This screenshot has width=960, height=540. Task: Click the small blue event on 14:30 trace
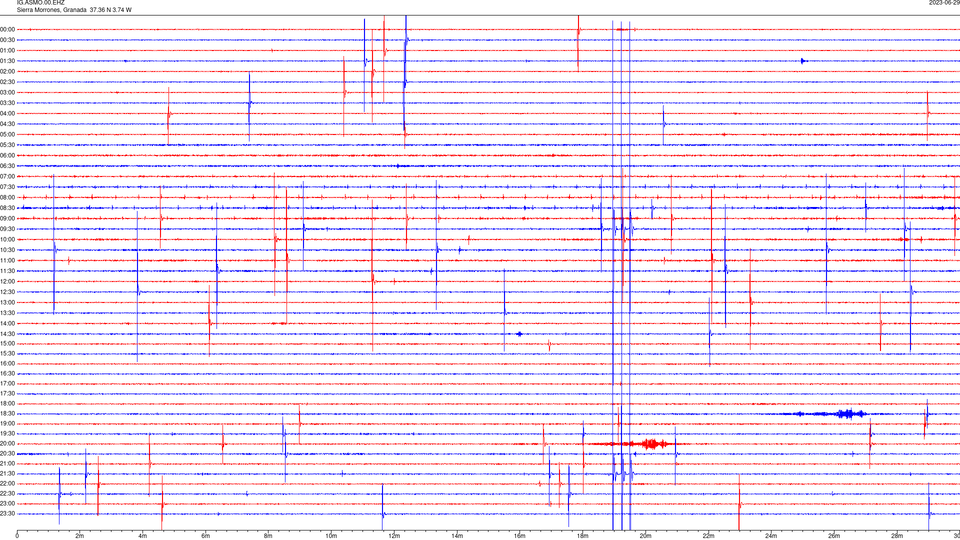519,334
